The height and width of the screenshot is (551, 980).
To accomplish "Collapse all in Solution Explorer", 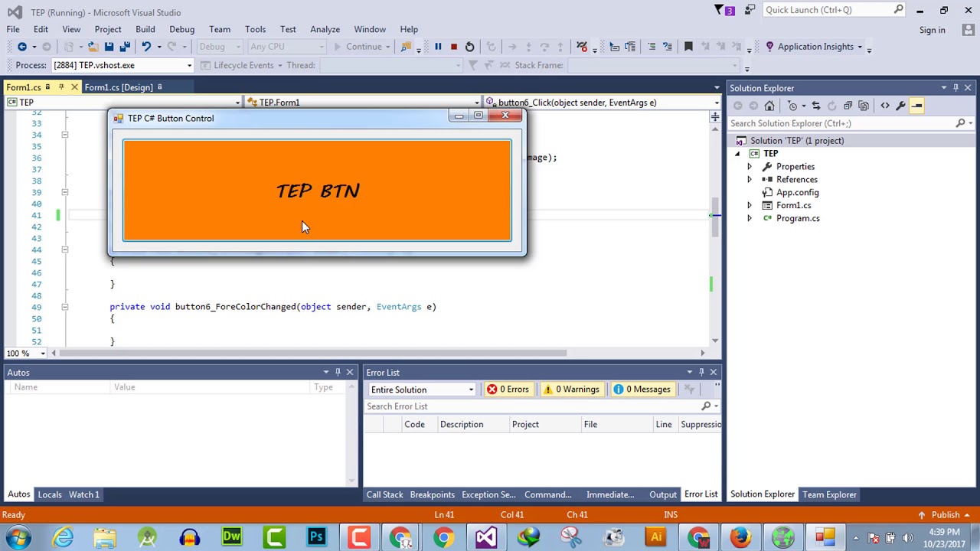I will pos(848,106).
